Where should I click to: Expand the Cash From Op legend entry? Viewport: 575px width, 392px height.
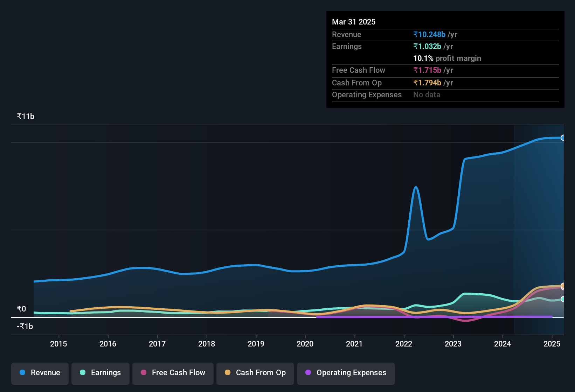(255, 373)
